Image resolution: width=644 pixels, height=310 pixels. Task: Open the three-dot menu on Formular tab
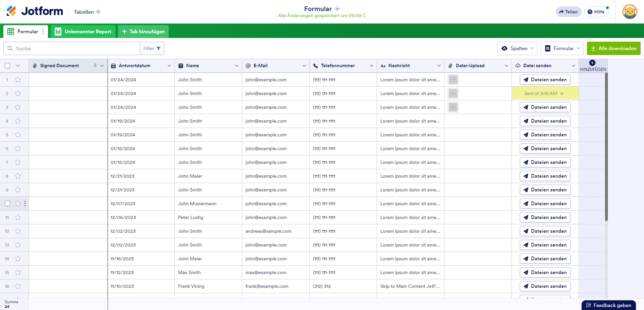tap(43, 32)
